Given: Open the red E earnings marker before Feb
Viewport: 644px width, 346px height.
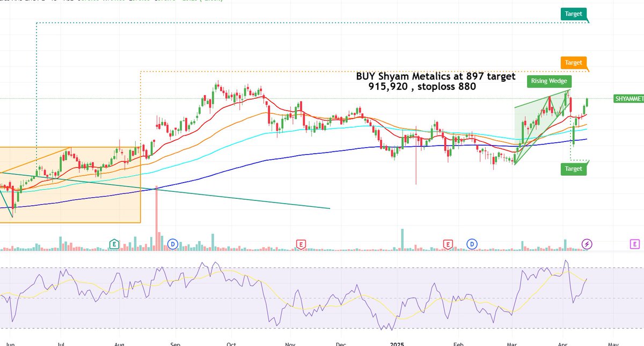Looking at the screenshot, I should [448, 244].
